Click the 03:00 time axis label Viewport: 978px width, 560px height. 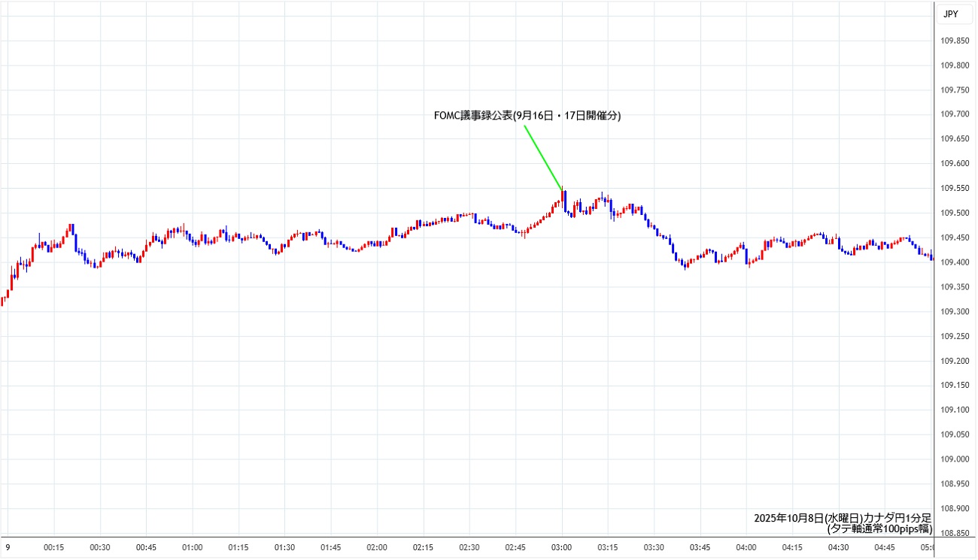tap(562, 548)
